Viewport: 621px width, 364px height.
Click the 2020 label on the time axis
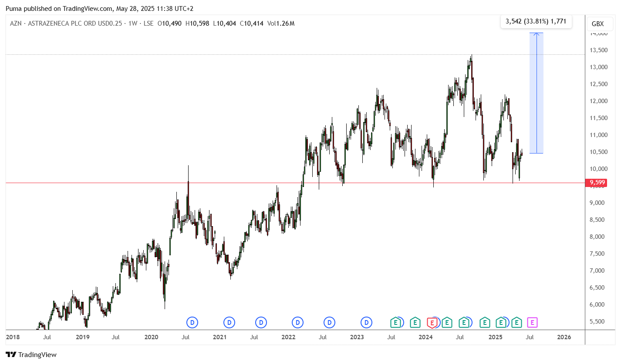(151, 337)
